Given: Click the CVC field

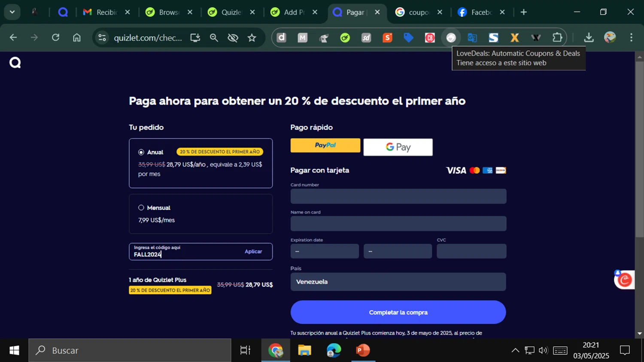Looking at the screenshot, I should click(471, 251).
